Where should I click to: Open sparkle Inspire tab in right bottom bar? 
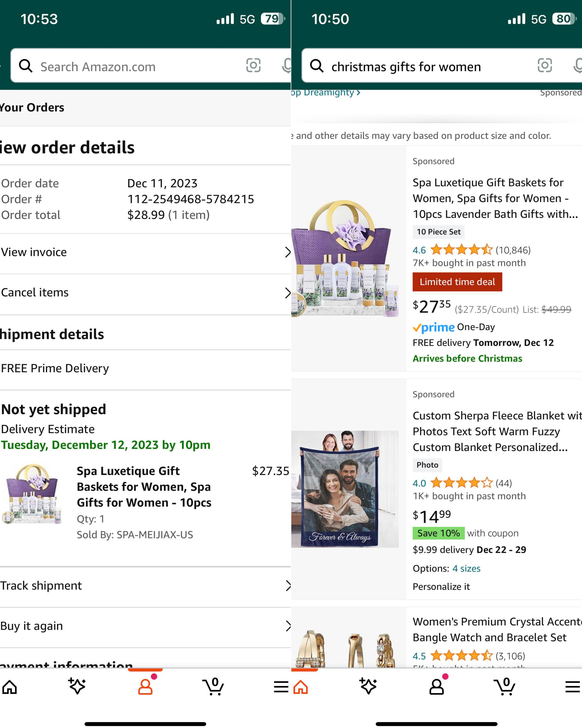(x=368, y=686)
